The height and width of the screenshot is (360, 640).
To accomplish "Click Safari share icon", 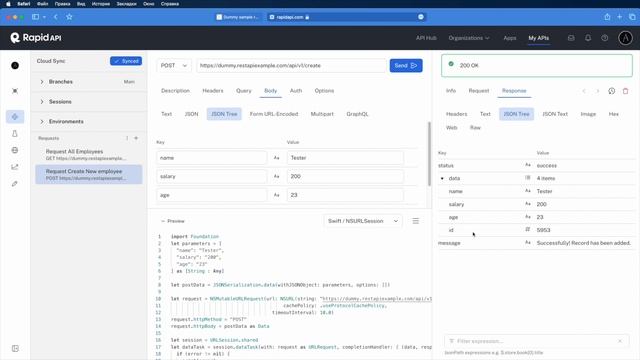I will [x=607, y=17].
